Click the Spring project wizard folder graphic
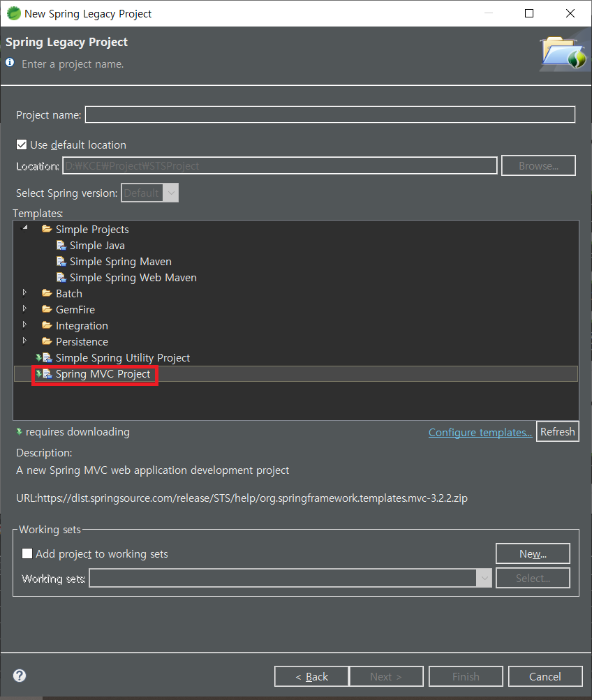The width and height of the screenshot is (592, 700). (x=564, y=52)
